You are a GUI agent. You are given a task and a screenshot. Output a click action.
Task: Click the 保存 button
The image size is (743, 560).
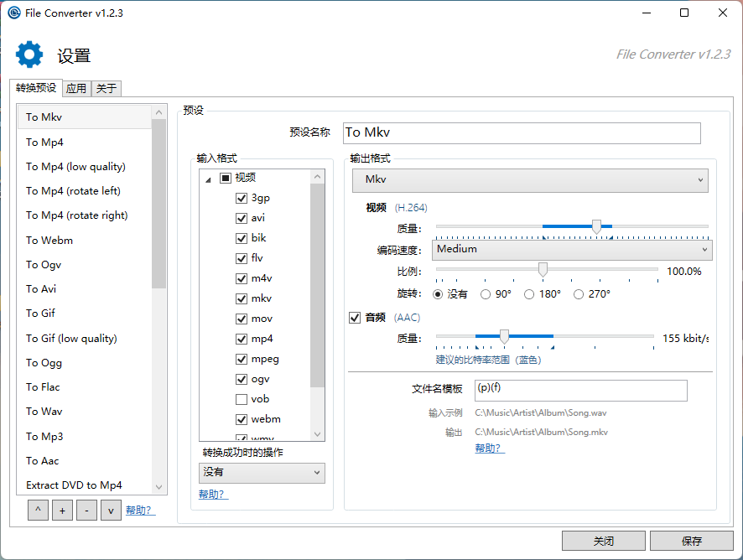[x=691, y=541]
